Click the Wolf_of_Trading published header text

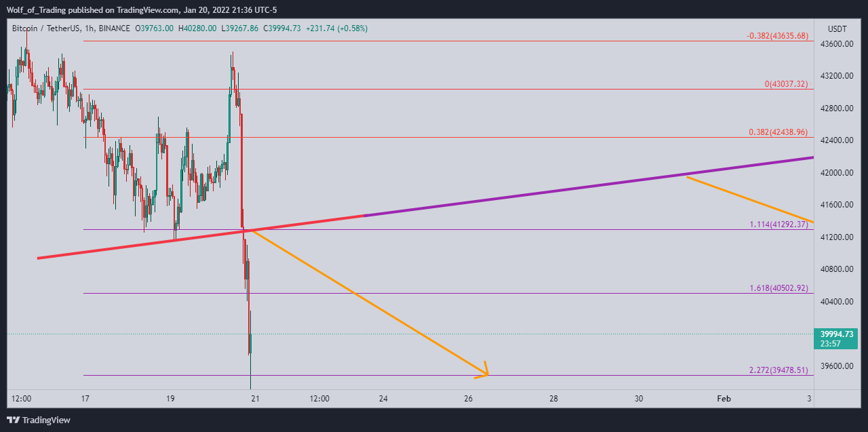pos(142,9)
